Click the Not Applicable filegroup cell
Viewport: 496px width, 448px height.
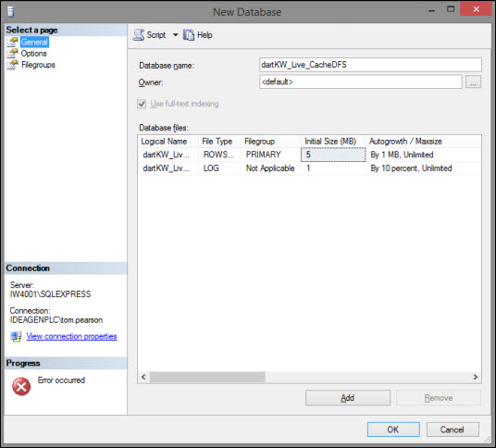click(x=271, y=168)
